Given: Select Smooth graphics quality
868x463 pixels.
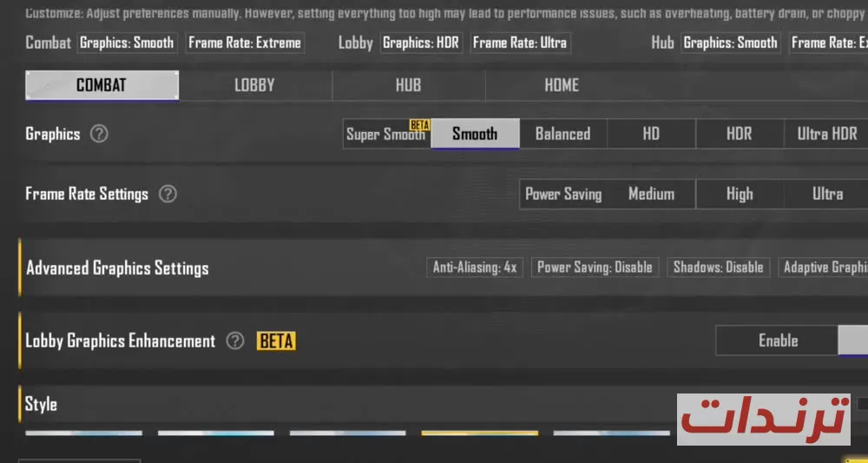Looking at the screenshot, I should tap(475, 134).
